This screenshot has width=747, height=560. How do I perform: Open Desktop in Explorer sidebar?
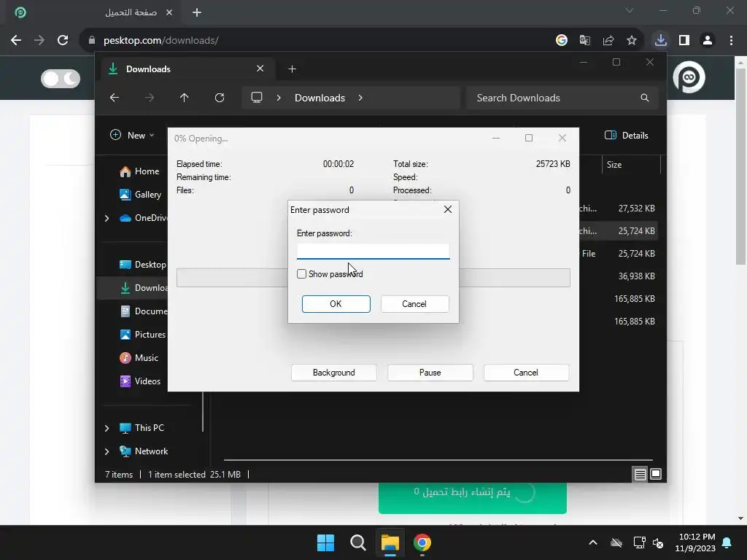[142, 264]
